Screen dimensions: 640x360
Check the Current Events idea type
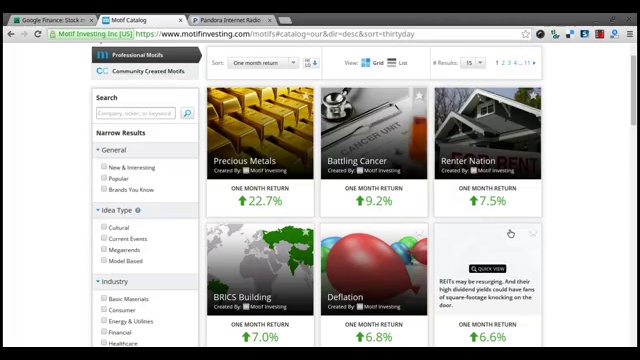[104, 238]
